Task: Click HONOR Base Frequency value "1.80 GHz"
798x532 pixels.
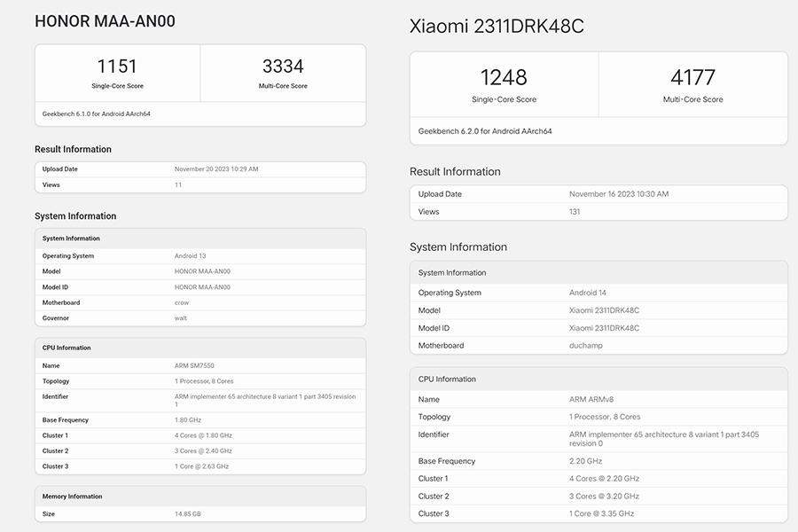Action: 188,420
